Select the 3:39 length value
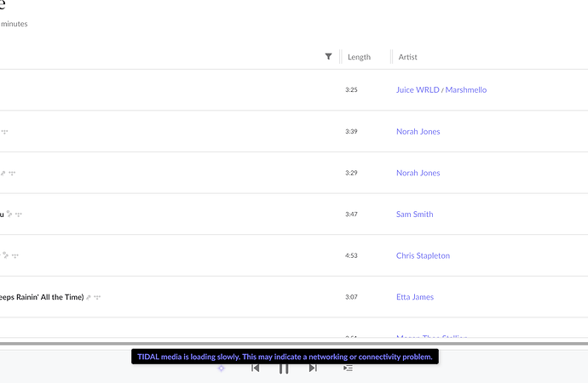This screenshot has height=383, width=588. (x=351, y=131)
